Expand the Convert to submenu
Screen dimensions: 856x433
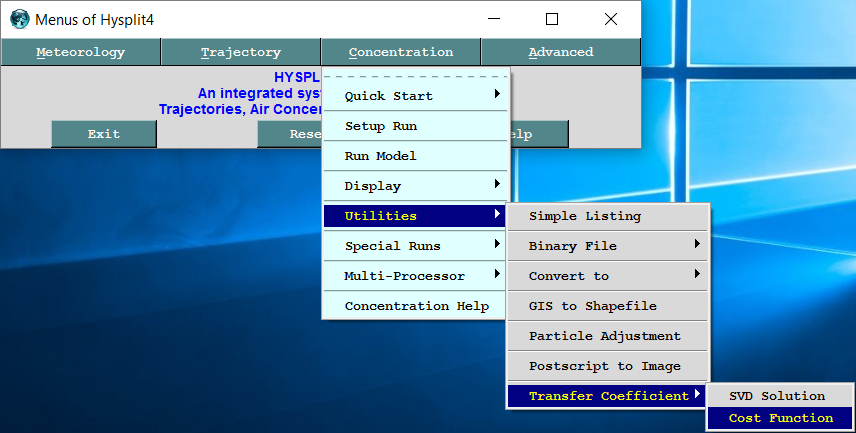[607, 276]
